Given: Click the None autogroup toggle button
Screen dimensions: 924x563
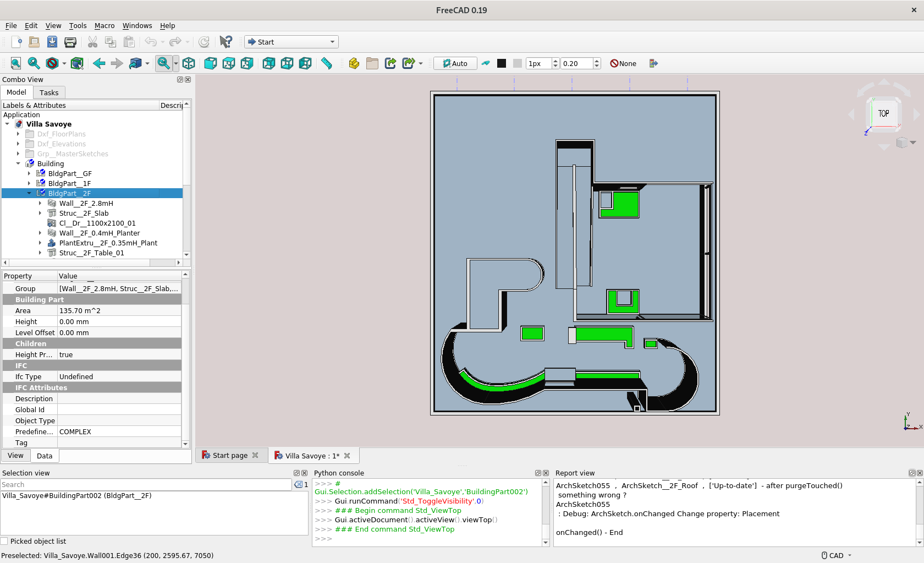Looking at the screenshot, I should point(623,63).
